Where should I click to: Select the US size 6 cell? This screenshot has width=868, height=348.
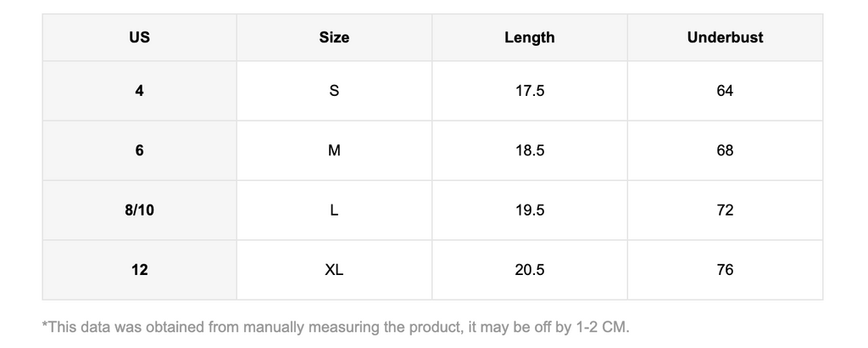pos(140,151)
